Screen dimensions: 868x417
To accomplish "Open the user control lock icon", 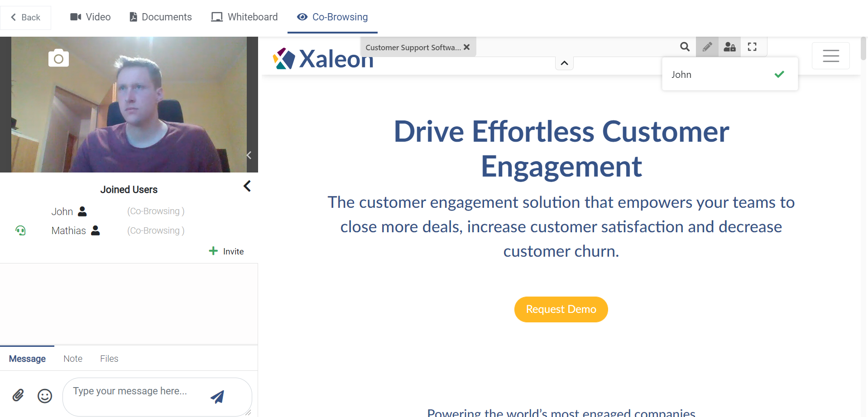I will tap(729, 47).
